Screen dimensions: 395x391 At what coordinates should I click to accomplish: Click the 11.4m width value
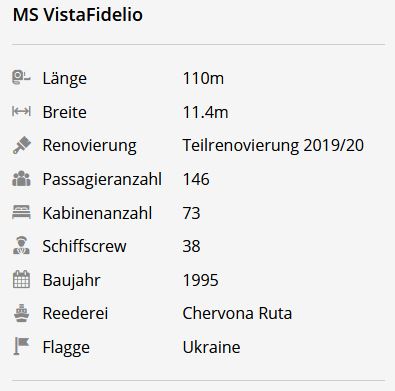[205, 112]
